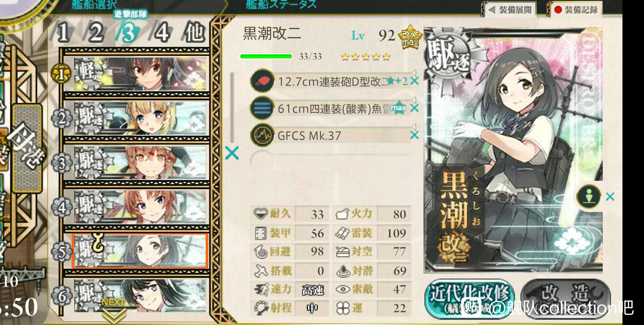This screenshot has width=644, height=325.
Task: Switch to fleet tab 1
Action: [x=63, y=32]
